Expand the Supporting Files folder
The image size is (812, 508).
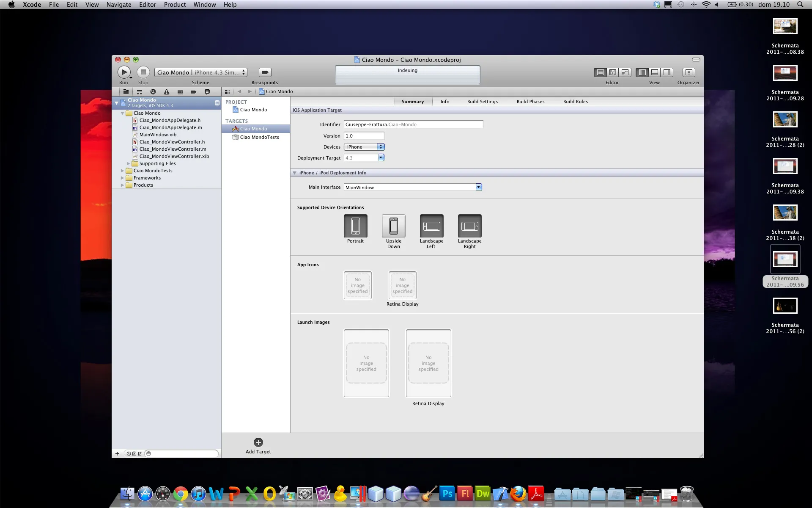click(128, 163)
